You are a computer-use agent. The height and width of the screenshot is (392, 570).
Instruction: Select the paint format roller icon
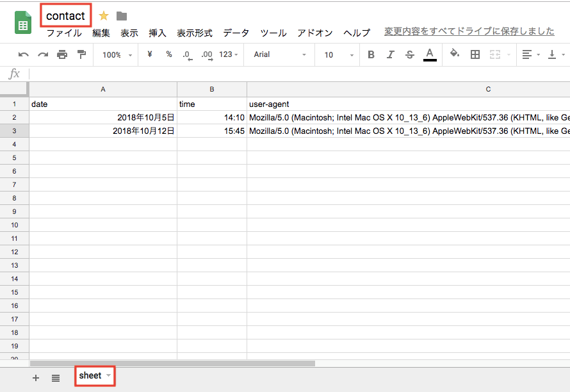(81, 55)
